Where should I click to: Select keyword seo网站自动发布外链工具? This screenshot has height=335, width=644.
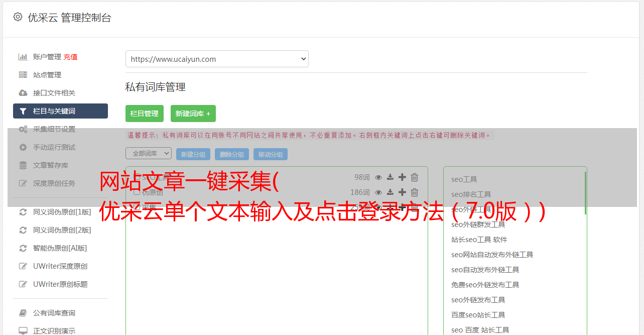pos(492,255)
